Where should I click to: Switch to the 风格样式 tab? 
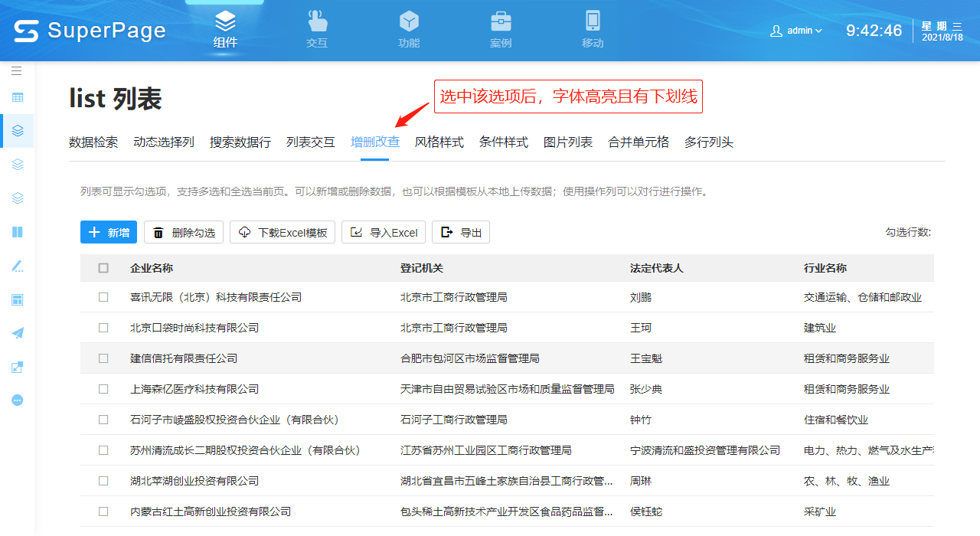439,142
